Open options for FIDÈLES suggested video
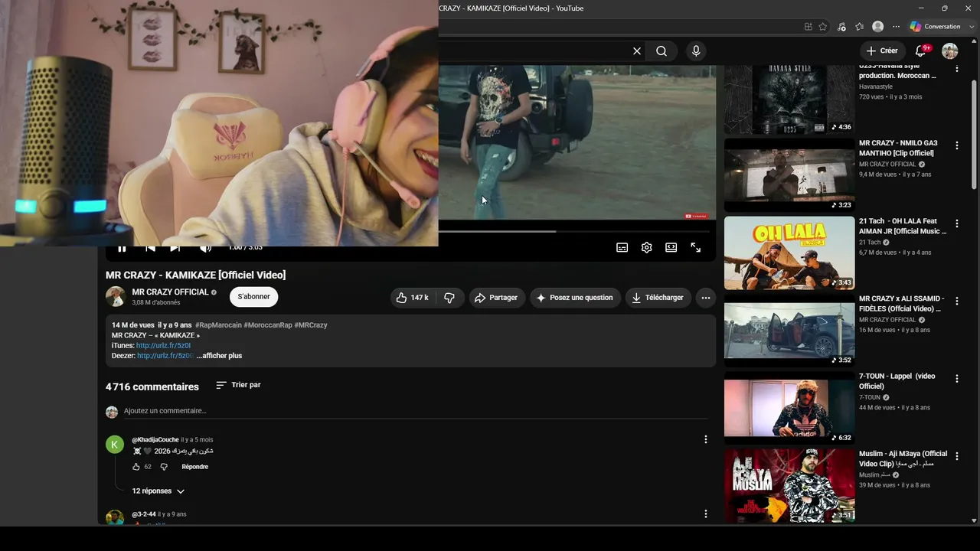The width and height of the screenshot is (980, 551). tap(956, 301)
